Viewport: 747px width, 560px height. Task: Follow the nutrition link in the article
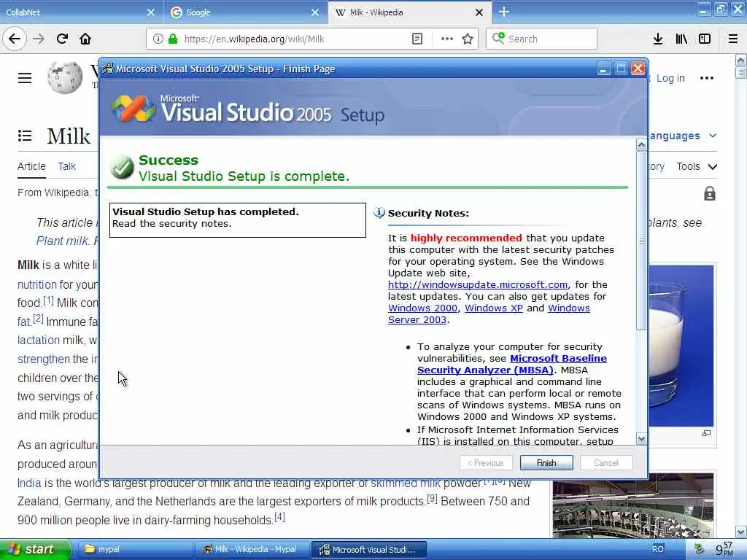36,284
